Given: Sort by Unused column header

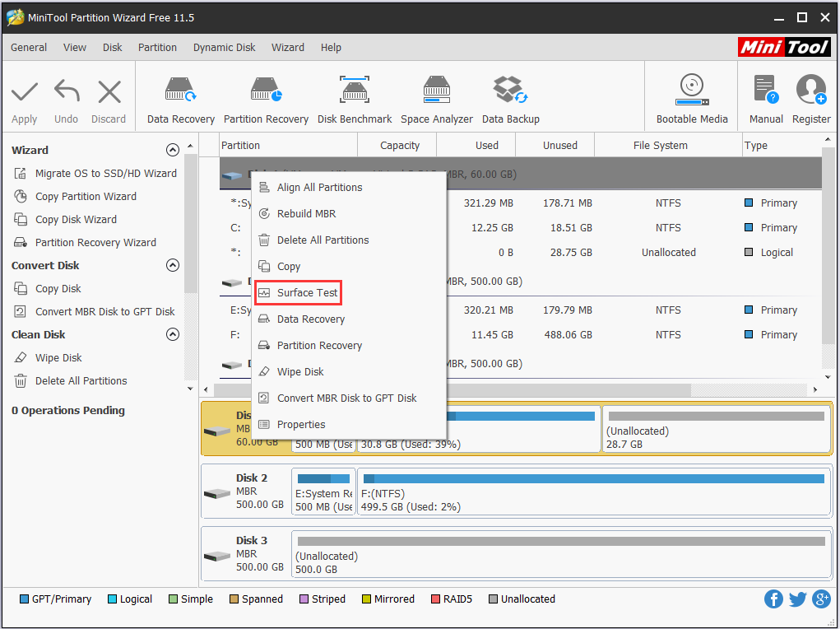Looking at the screenshot, I should point(555,146).
